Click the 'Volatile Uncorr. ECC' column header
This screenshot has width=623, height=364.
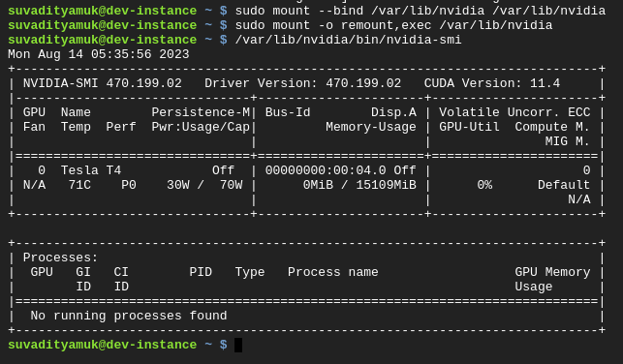click(x=514, y=112)
